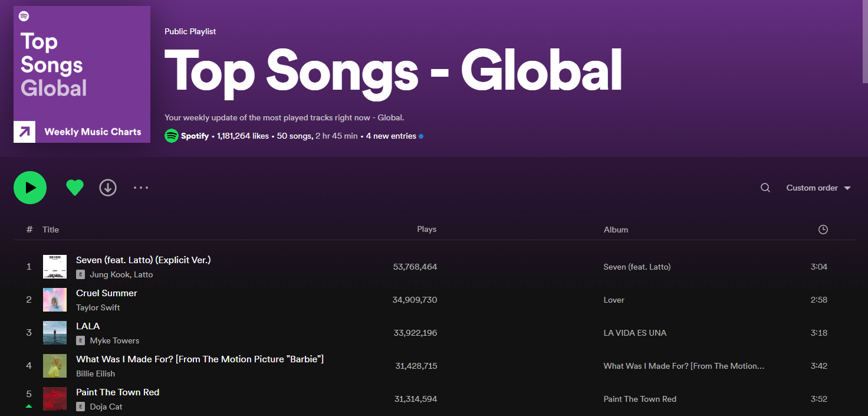Click the playlist description text
The width and height of the screenshot is (868, 416).
pos(284,117)
